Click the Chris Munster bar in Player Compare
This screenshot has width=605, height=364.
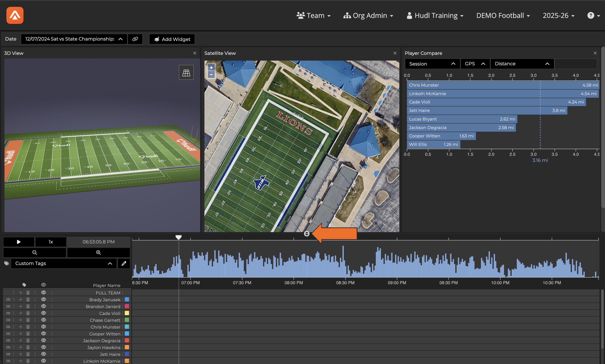pos(503,85)
